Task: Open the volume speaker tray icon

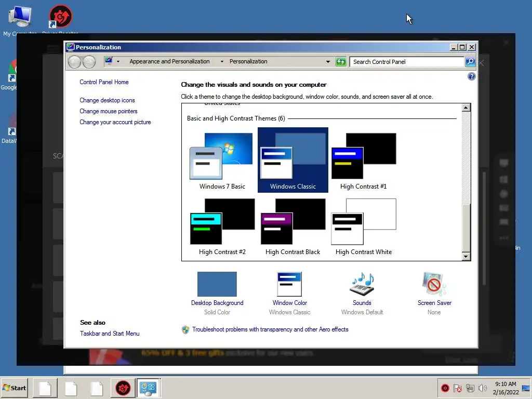Action: [482, 388]
